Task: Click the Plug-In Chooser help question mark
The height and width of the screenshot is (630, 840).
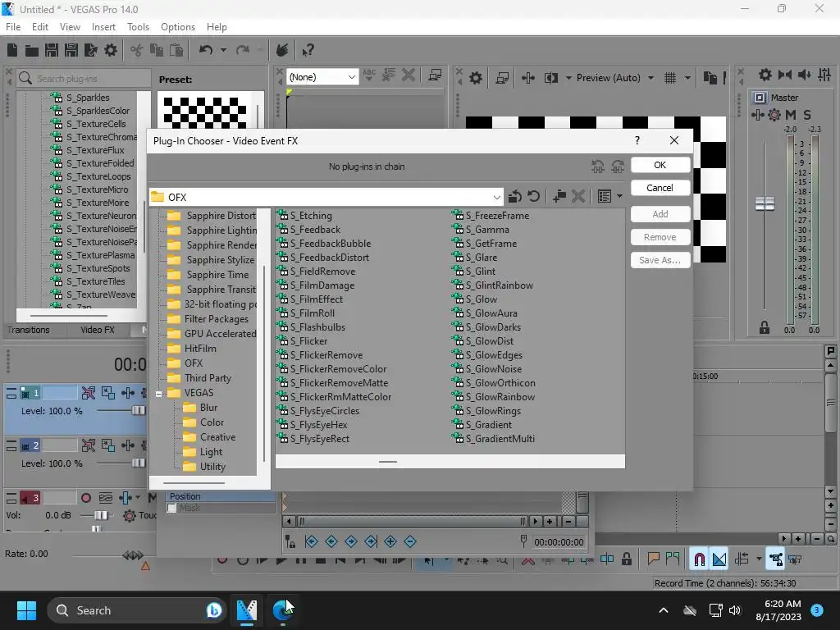Action: [637, 140]
